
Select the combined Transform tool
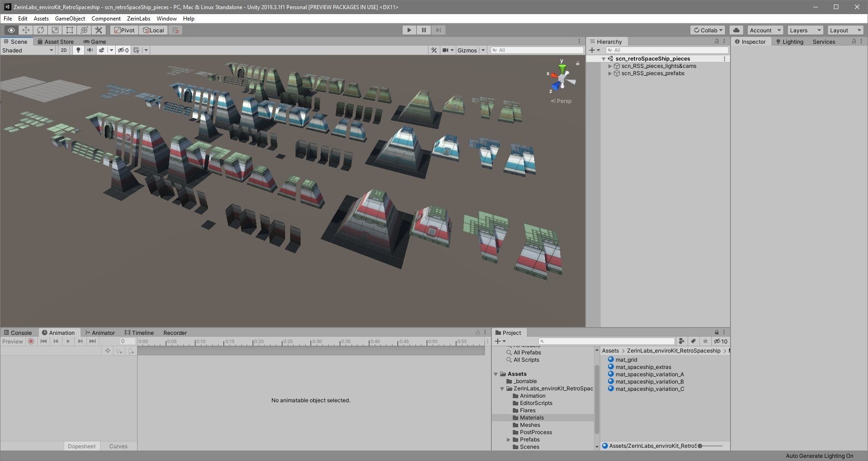[x=84, y=30]
